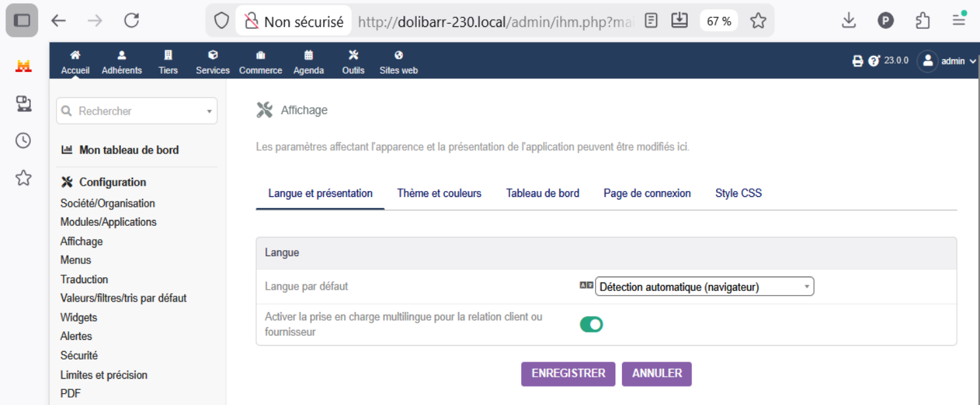980x405 pixels.
Task: Toggle multilingual support switch off
Action: point(591,324)
